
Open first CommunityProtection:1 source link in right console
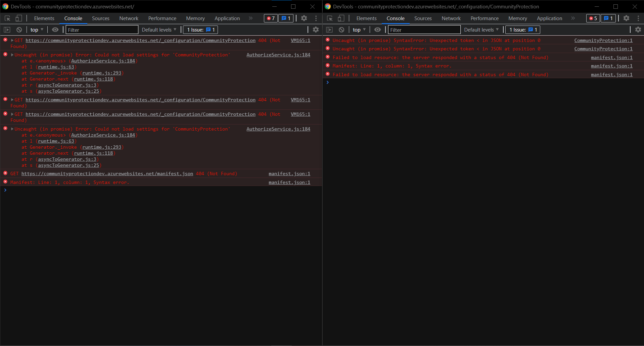tap(603, 40)
